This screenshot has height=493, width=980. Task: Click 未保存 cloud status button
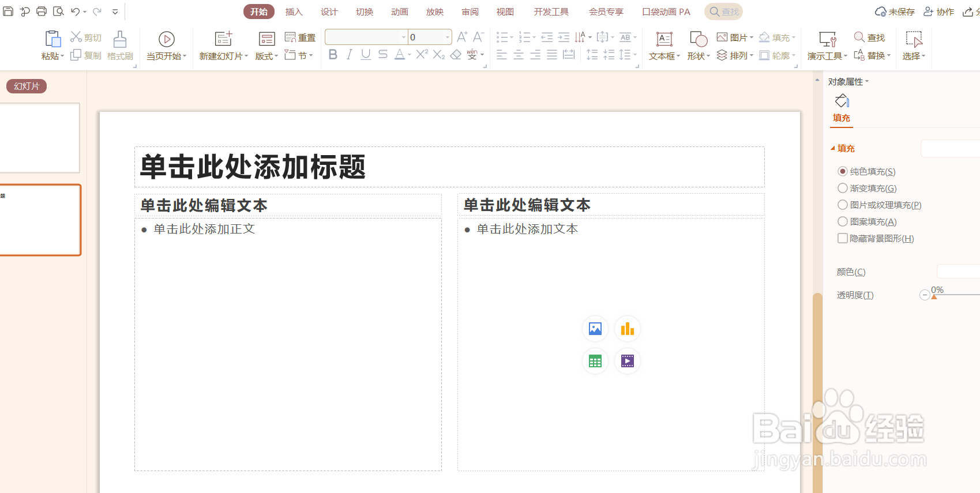(895, 12)
